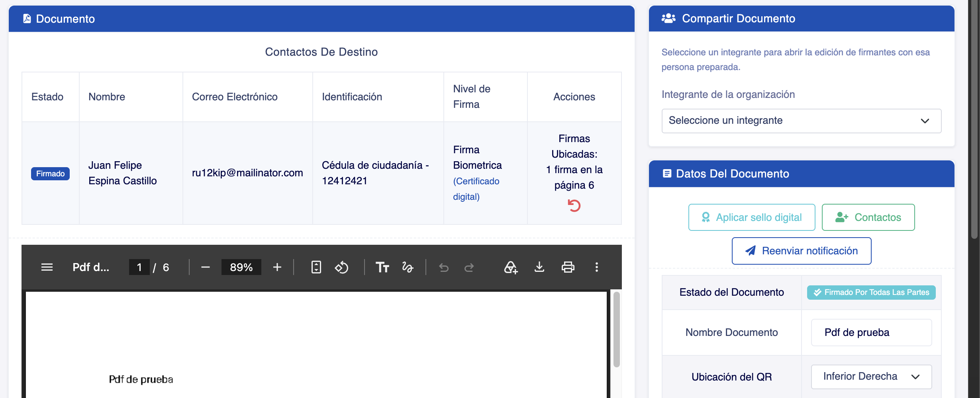Screen dimensions: 980x398
Task: Click the name Juan Felipe Espina Castillo
Action: pyautogui.click(x=123, y=173)
